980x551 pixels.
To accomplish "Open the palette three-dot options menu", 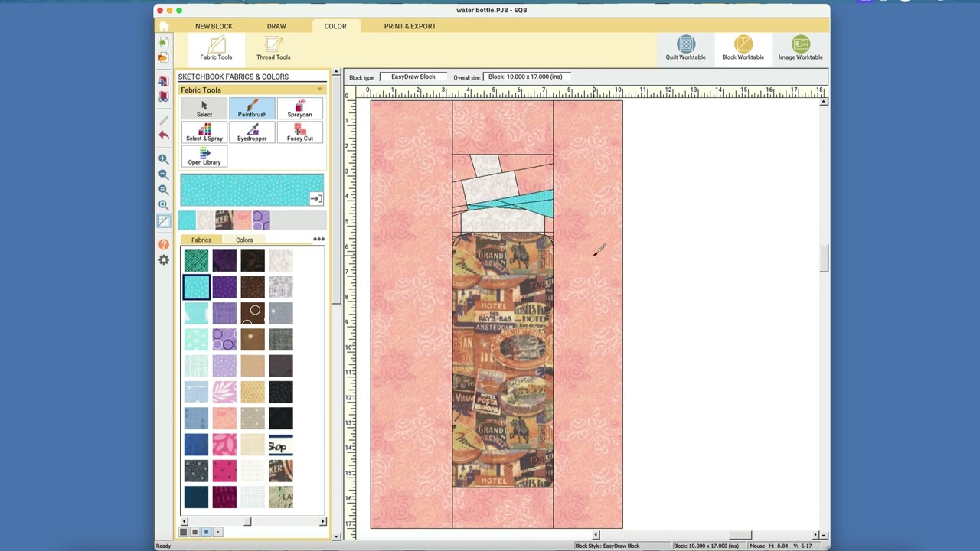I will tap(318, 240).
